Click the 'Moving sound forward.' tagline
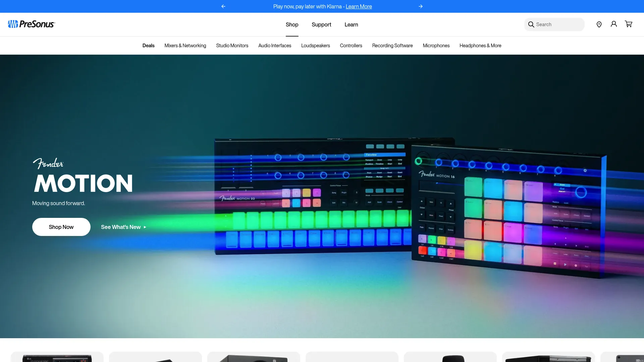Image resolution: width=644 pixels, height=362 pixels. click(59, 203)
